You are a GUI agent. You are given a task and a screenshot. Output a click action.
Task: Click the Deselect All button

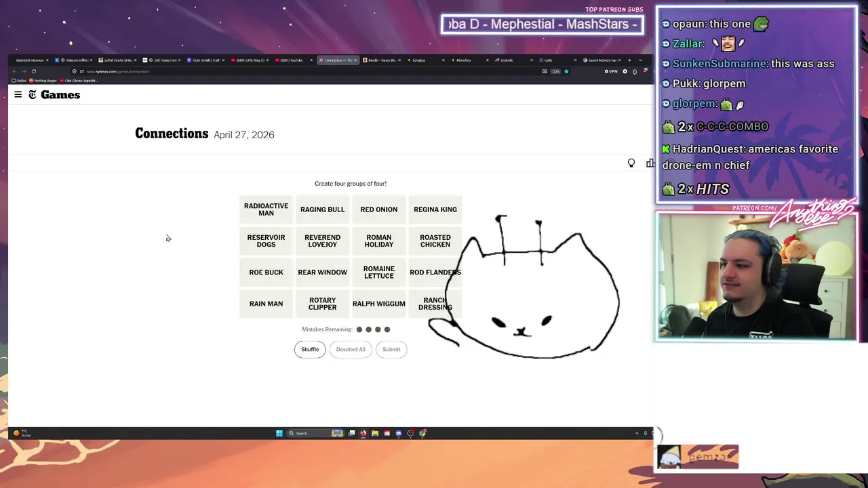point(351,349)
